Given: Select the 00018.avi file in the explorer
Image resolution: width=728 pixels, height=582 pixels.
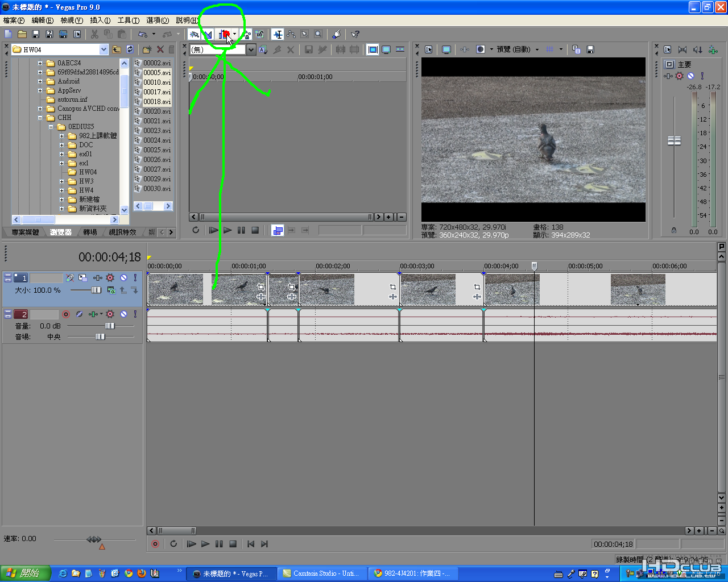Looking at the screenshot, I should tap(156, 102).
